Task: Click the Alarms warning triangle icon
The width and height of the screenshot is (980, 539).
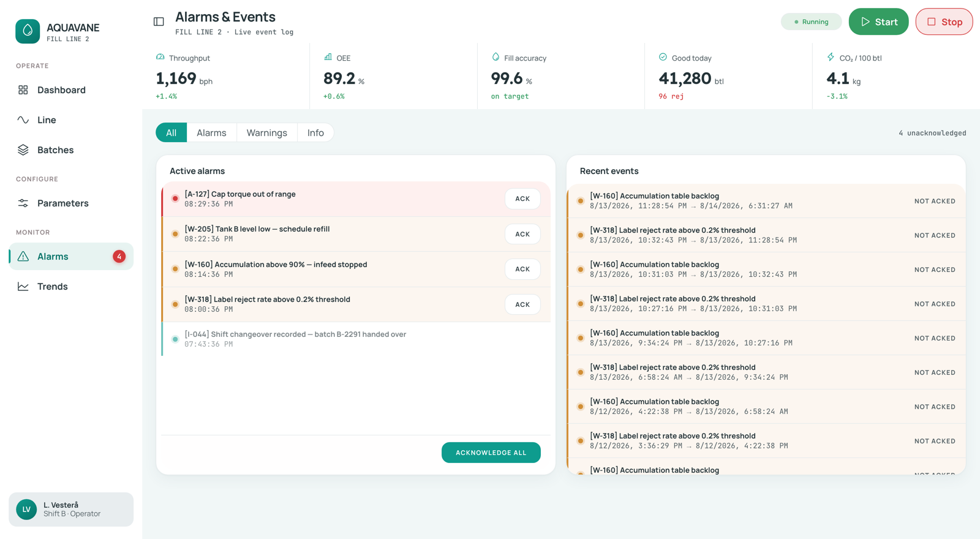Action: 23,257
